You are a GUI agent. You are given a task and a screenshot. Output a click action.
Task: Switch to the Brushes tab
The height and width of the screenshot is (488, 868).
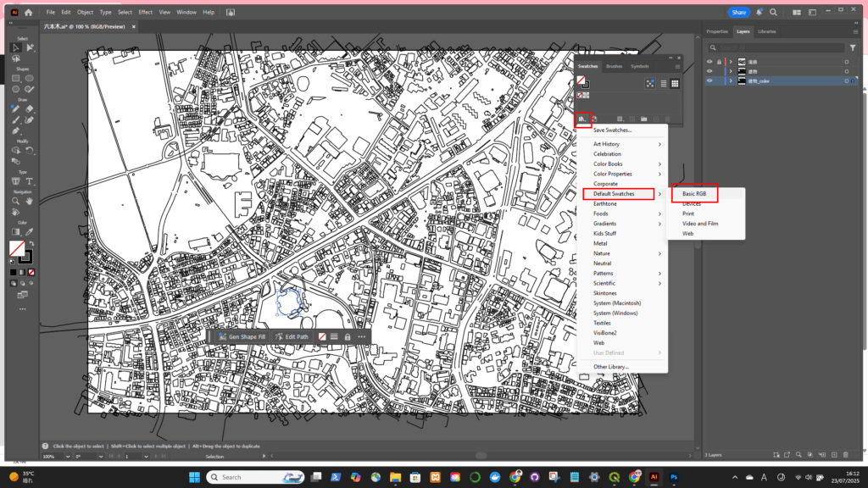(614, 66)
